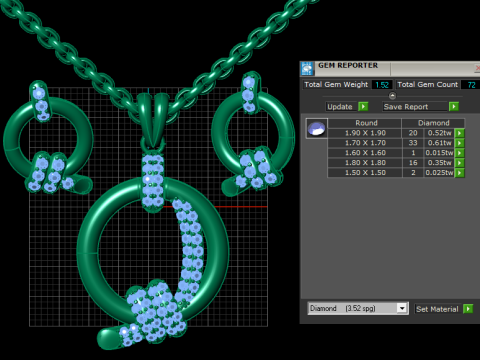Click the count cell showing 33
The height and width of the screenshot is (360, 480).
point(413,143)
